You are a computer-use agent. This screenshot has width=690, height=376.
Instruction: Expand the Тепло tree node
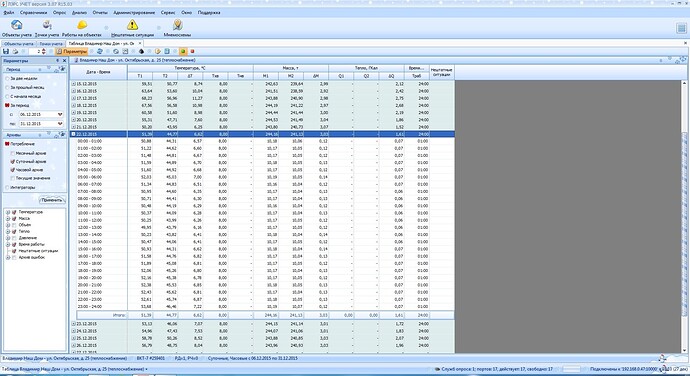point(7,232)
